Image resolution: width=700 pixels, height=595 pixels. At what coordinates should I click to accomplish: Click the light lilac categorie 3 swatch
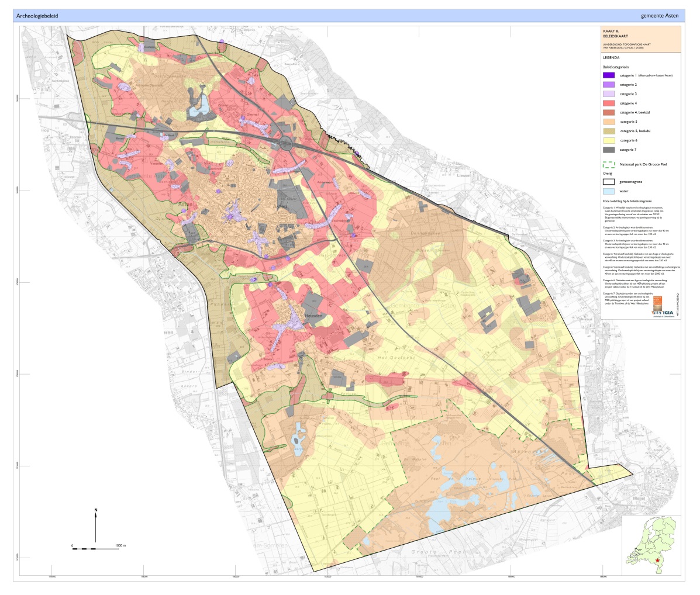[x=609, y=94]
